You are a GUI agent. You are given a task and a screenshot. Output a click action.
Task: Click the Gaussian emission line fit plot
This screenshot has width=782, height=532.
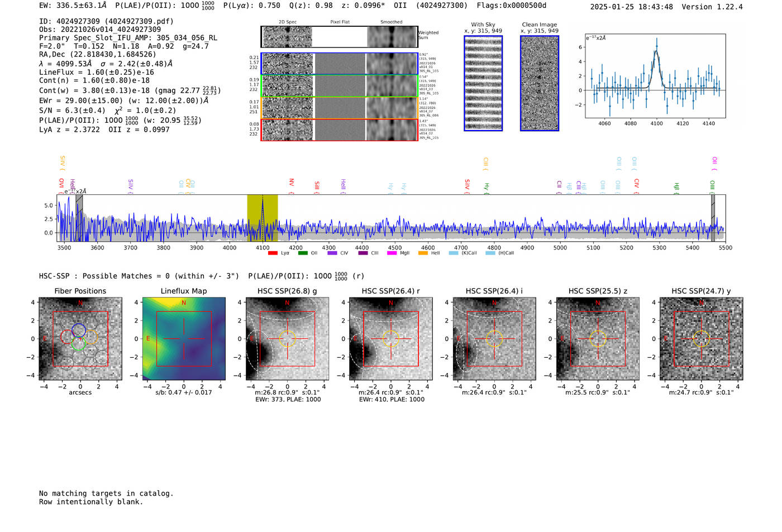(x=656, y=76)
